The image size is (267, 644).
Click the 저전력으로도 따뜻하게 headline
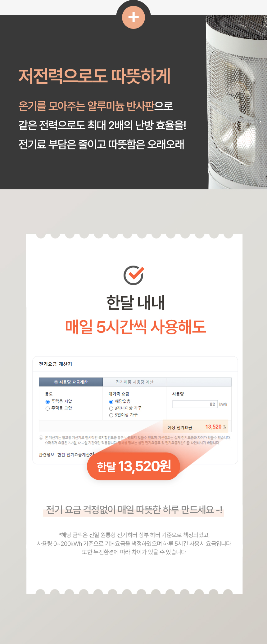point(94,76)
